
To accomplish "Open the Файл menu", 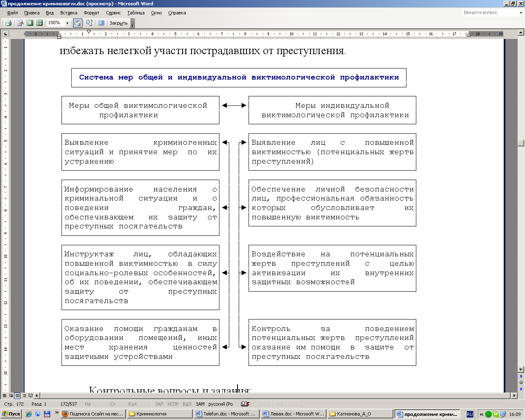I will tap(12, 13).
